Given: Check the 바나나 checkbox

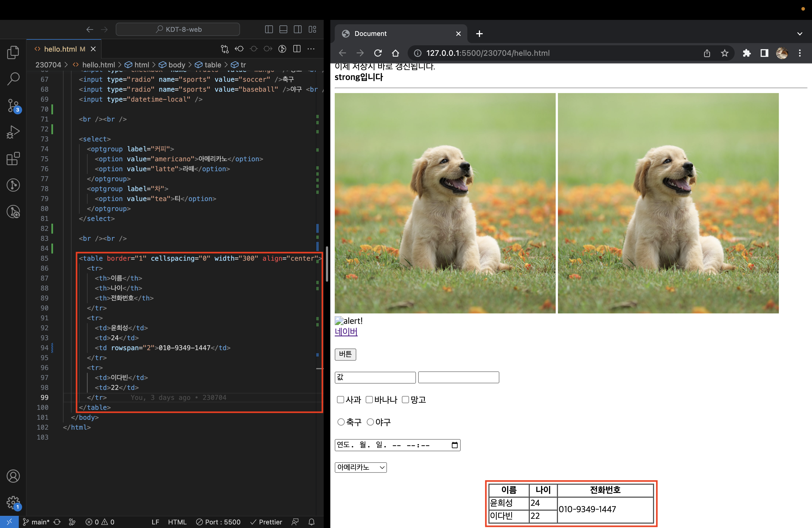Looking at the screenshot, I should [369, 399].
